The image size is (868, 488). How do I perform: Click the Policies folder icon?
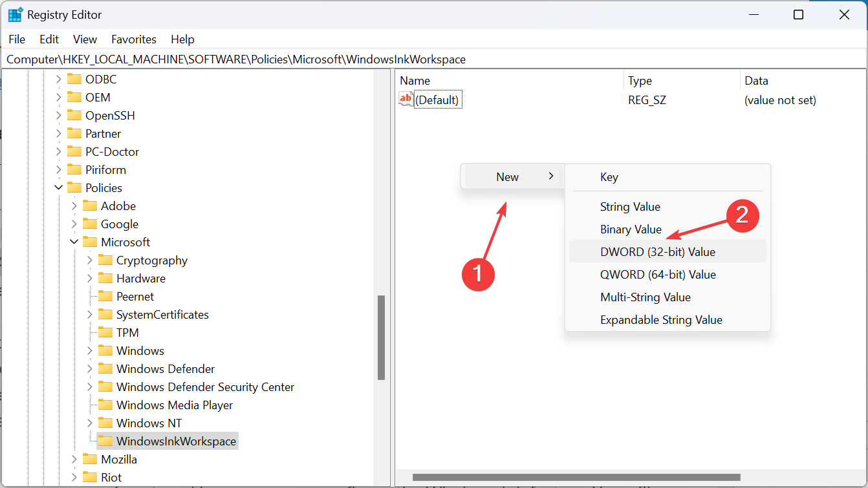click(74, 188)
